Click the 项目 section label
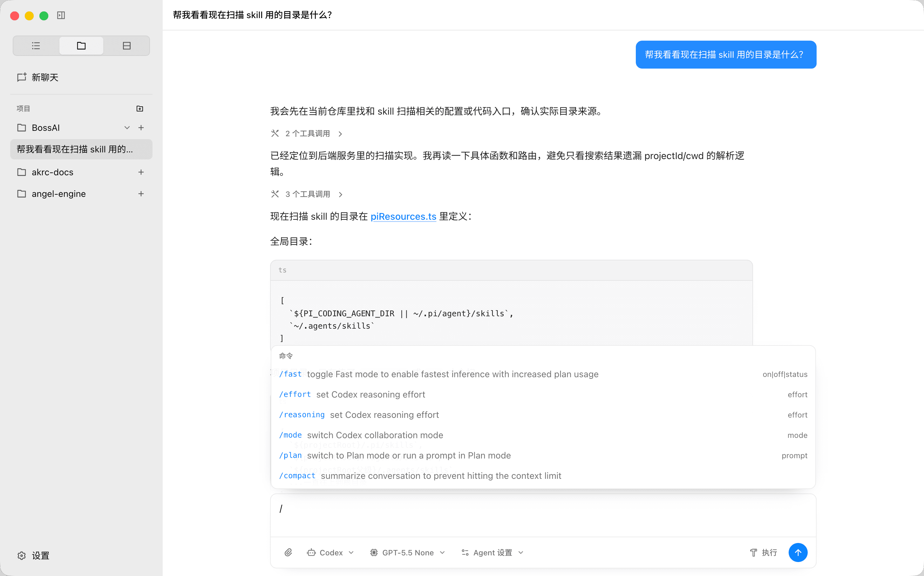This screenshot has height=576, width=924. (x=23, y=109)
